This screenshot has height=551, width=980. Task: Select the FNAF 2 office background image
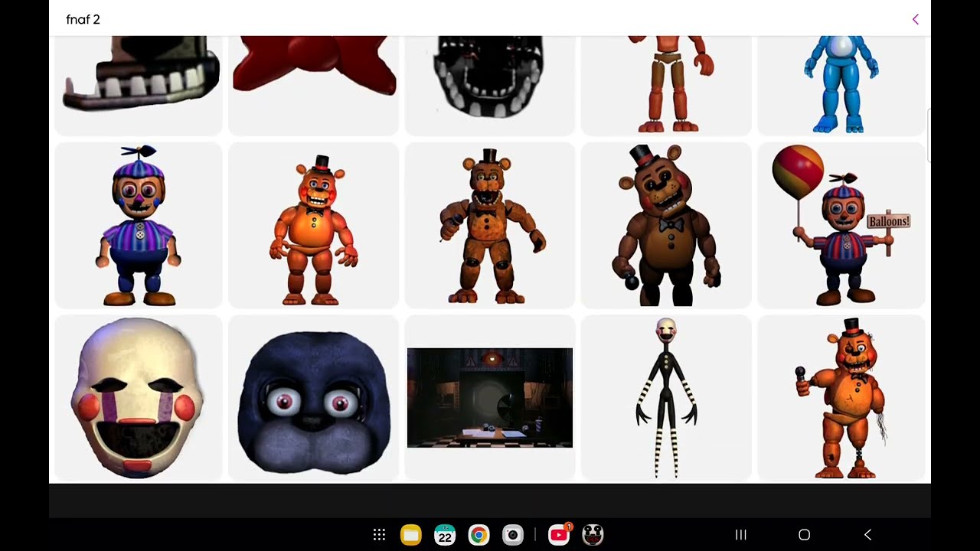coord(490,398)
